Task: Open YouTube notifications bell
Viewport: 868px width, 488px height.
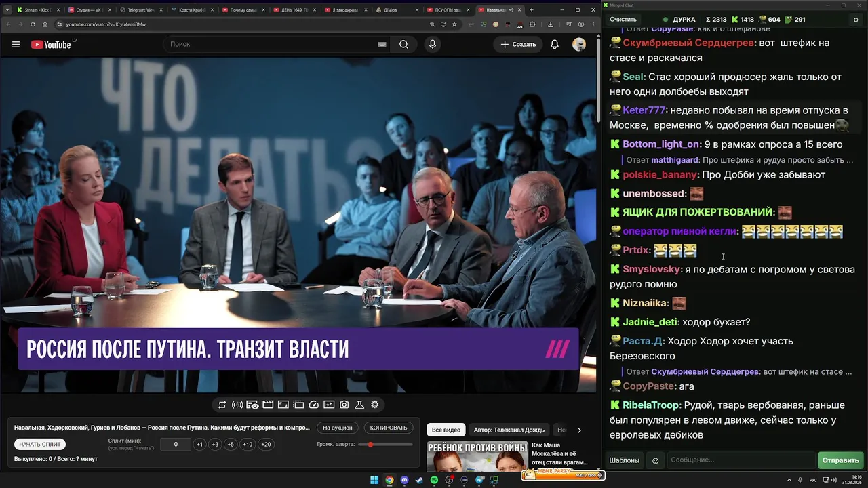Action: (x=555, y=45)
